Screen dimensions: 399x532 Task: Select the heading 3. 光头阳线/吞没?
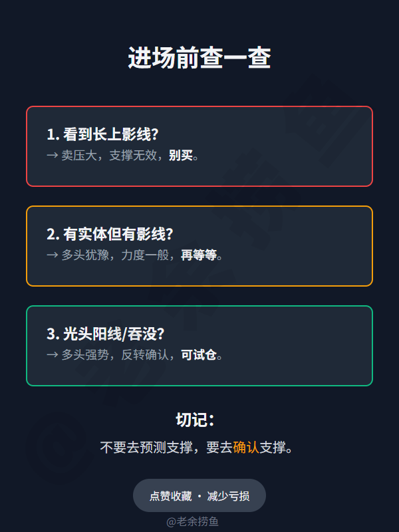pyautogui.click(x=106, y=334)
